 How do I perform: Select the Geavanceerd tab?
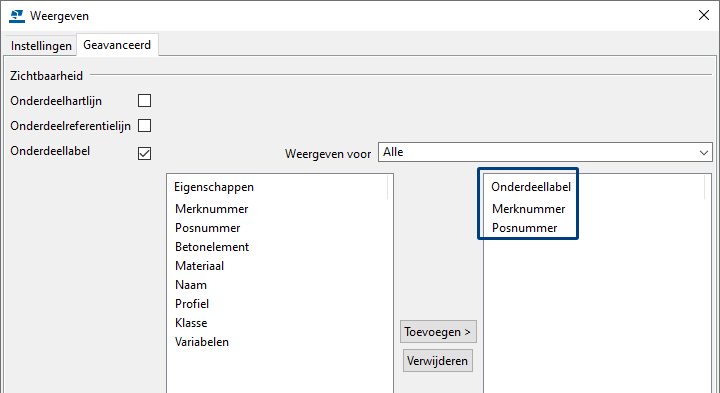point(117,45)
